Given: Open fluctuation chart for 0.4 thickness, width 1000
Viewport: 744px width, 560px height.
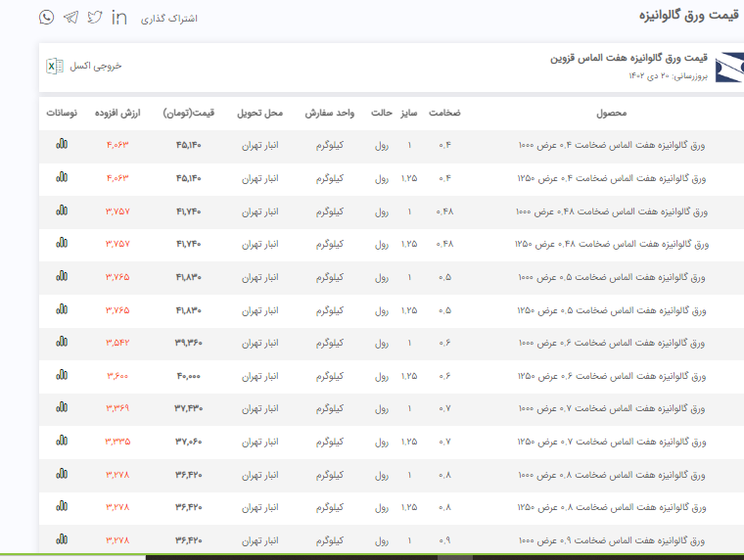Looking at the screenshot, I should point(62,145).
